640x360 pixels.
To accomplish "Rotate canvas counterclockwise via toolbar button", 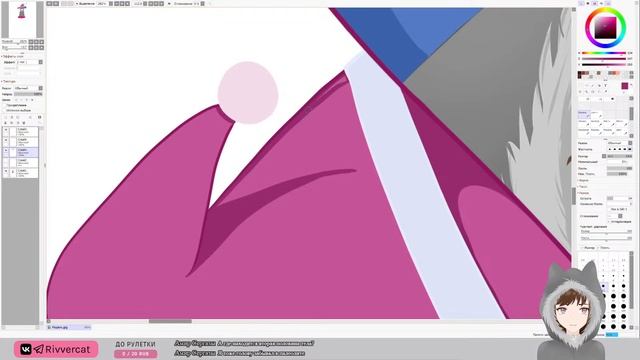I will tap(151, 3).
